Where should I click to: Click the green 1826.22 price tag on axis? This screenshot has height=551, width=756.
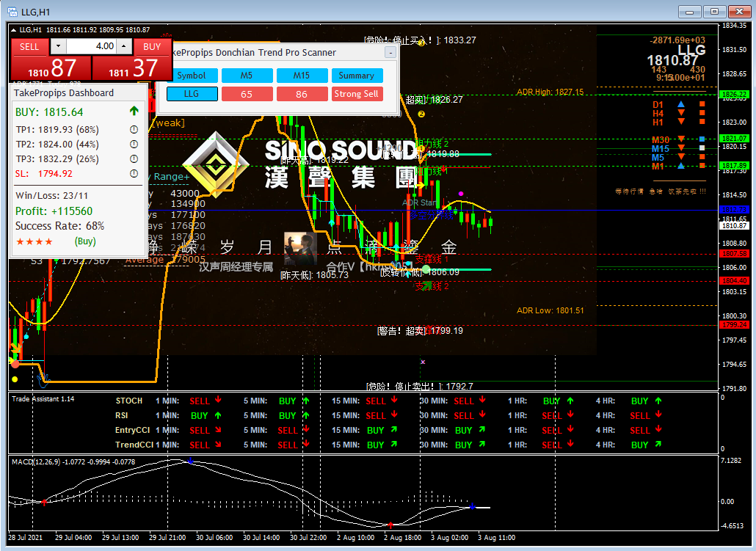click(734, 95)
